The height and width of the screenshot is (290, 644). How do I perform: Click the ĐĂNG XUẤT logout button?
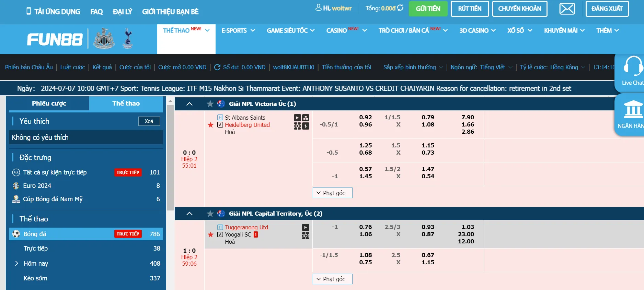point(607,9)
